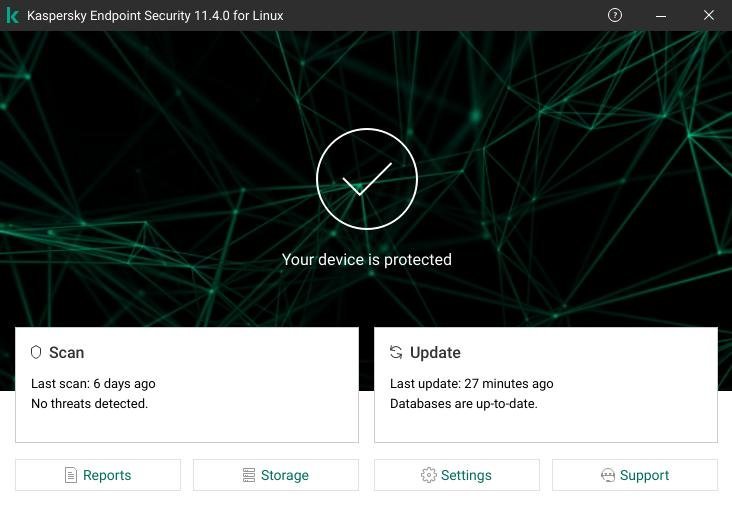Click the refresh arrows icon beside Update
The height and width of the screenshot is (505, 732).
pos(396,352)
